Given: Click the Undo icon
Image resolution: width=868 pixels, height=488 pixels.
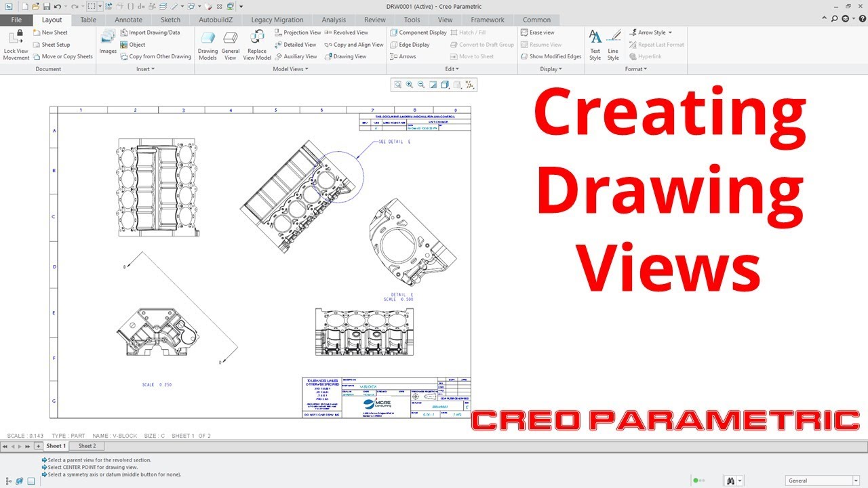Looking at the screenshot, I should [58, 6].
